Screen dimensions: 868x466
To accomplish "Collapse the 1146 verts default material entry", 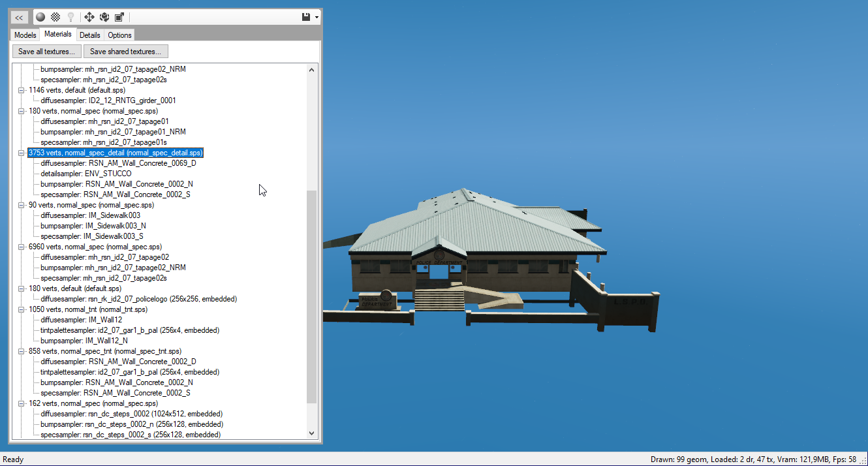I will coord(21,90).
